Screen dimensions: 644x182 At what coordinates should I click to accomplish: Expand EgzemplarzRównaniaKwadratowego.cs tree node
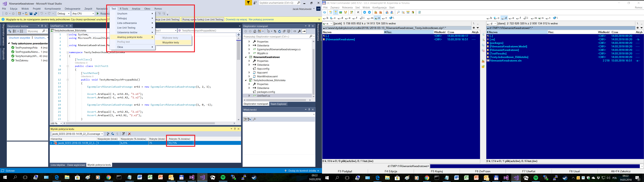249,49
